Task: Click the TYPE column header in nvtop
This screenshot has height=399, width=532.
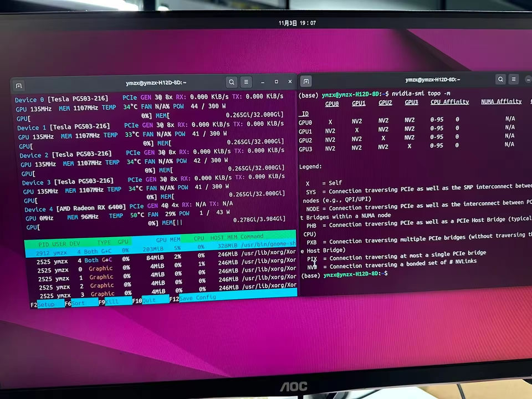Action: click(104, 242)
